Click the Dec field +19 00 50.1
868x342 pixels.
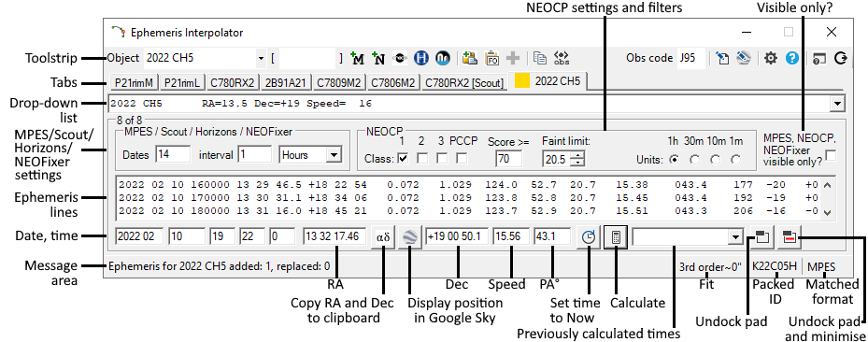457,236
